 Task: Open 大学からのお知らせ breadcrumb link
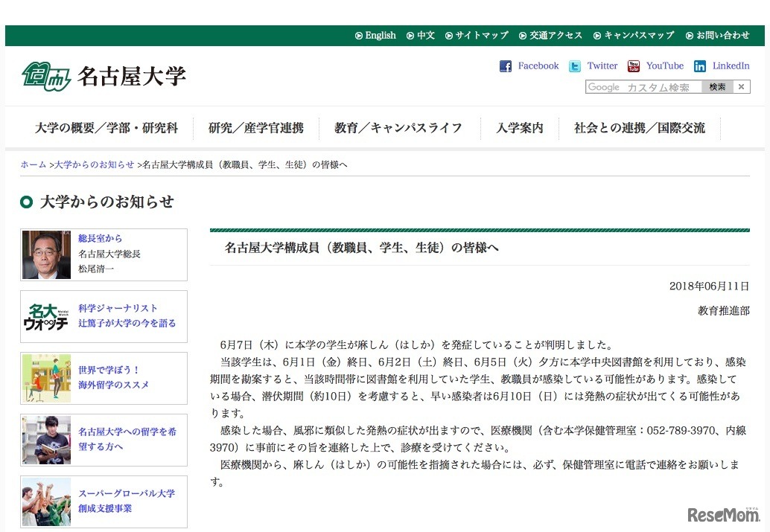(x=92, y=164)
